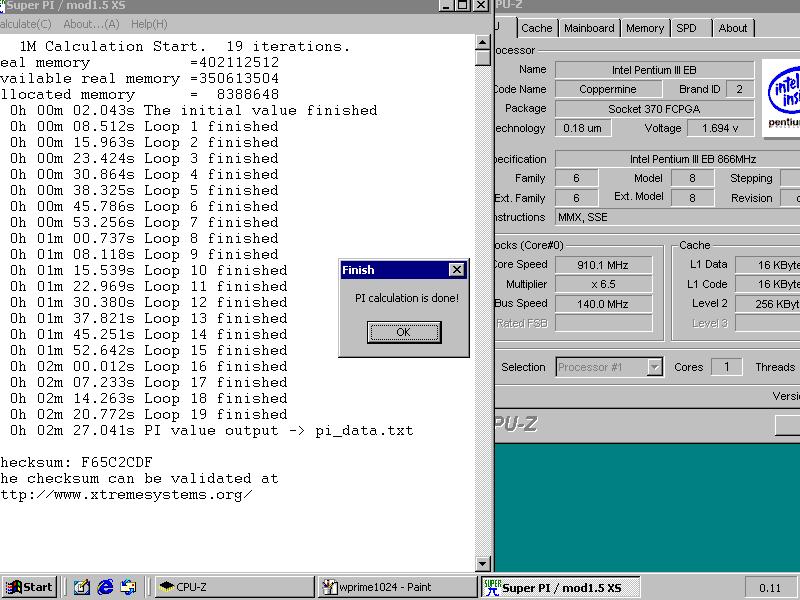This screenshot has height=600, width=800.
Task: Click the Level 2 cache value 256 KBytes
Action: (x=767, y=304)
